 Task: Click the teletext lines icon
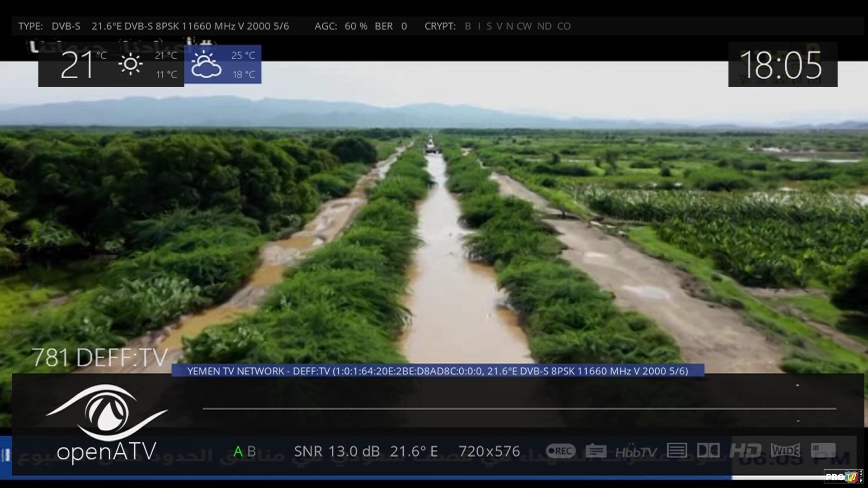coord(677,450)
